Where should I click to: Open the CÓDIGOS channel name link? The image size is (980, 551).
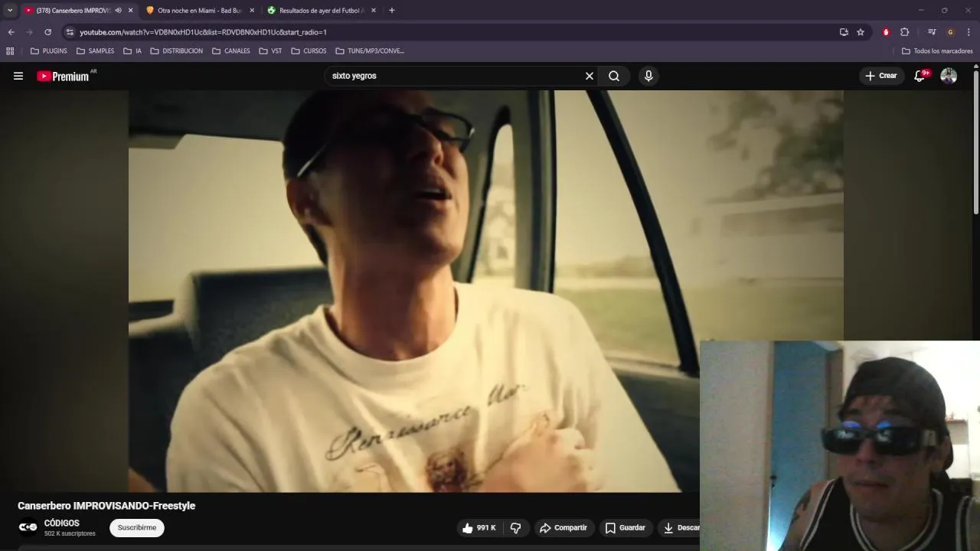tap(62, 523)
